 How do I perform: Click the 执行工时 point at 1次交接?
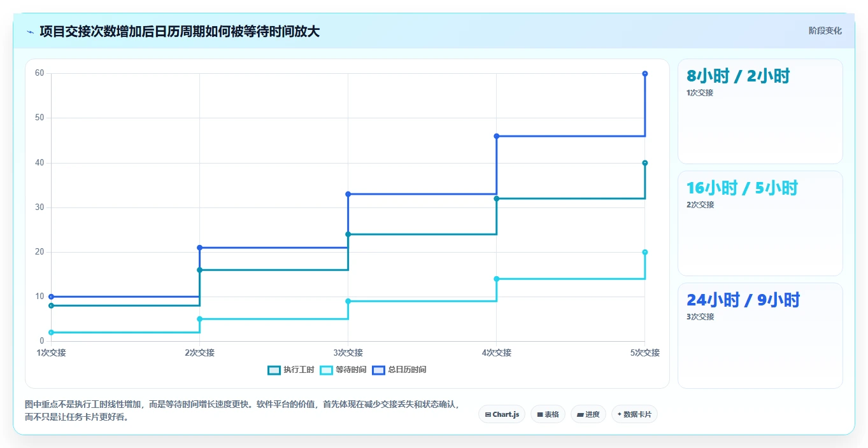coord(52,305)
